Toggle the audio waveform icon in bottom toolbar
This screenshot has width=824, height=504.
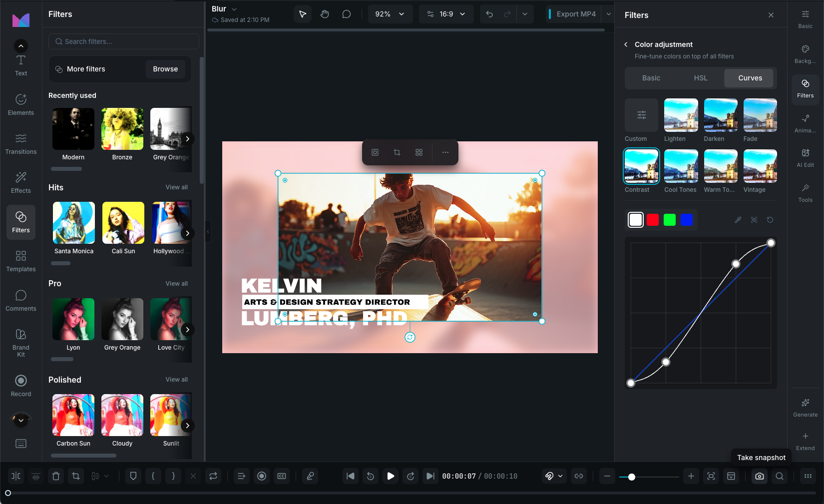36,476
